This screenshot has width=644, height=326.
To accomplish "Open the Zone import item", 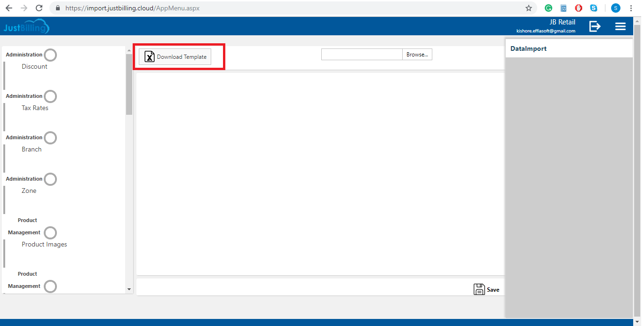I will [x=29, y=191].
